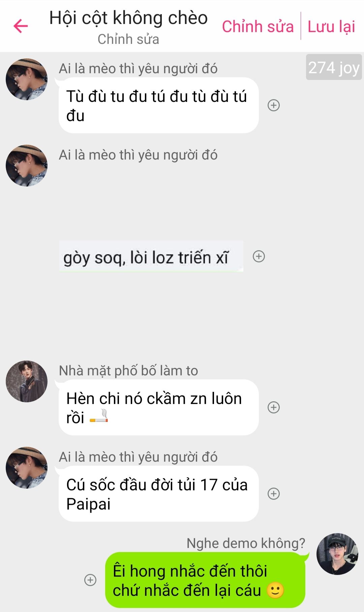The height and width of the screenshot is (612, 364).
Task: Click plus icon beside green 'Êi hong nhắc' message
Action: 90,580
